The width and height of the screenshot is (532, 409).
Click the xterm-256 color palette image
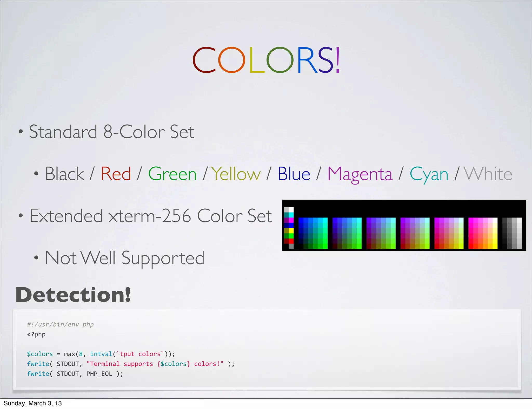coord(404,225)
